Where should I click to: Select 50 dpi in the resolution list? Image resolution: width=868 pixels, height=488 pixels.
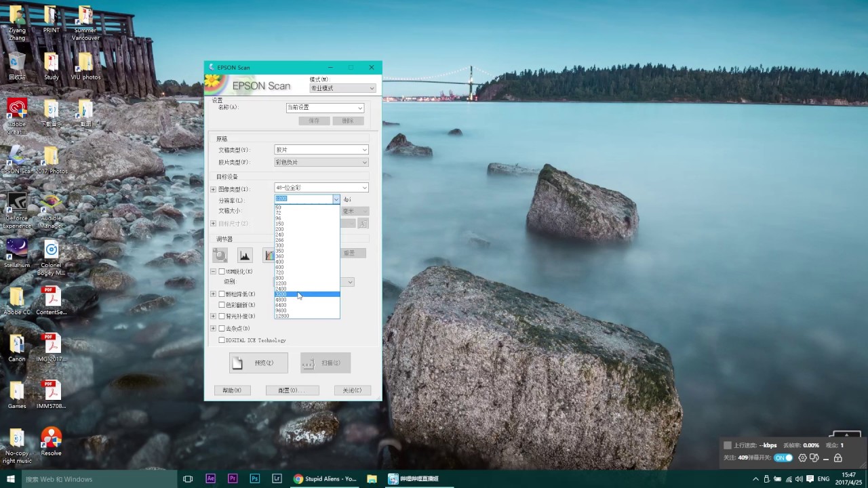pos(307,207)
